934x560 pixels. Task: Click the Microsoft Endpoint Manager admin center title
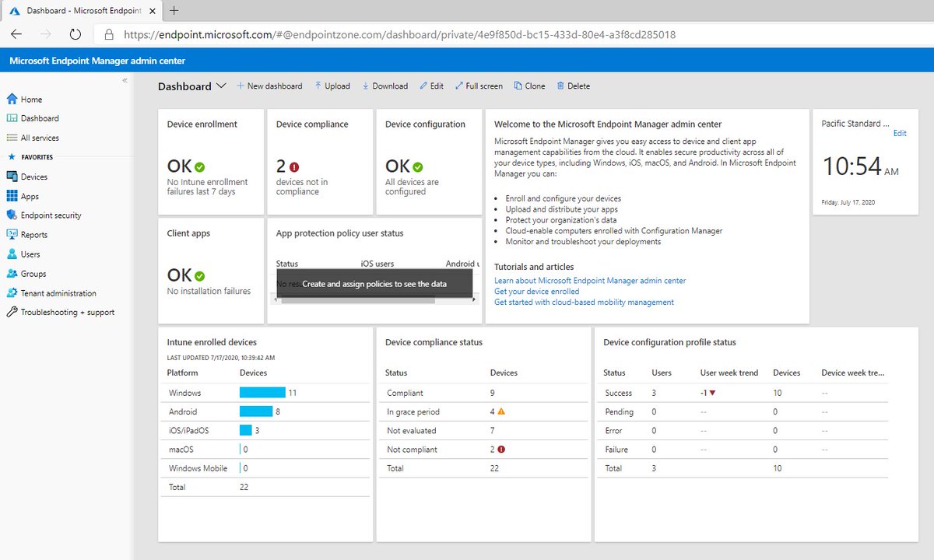click(x=97, y=61)
